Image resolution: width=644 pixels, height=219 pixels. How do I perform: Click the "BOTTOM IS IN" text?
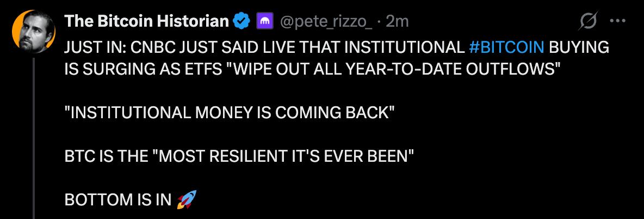point(118,200)
